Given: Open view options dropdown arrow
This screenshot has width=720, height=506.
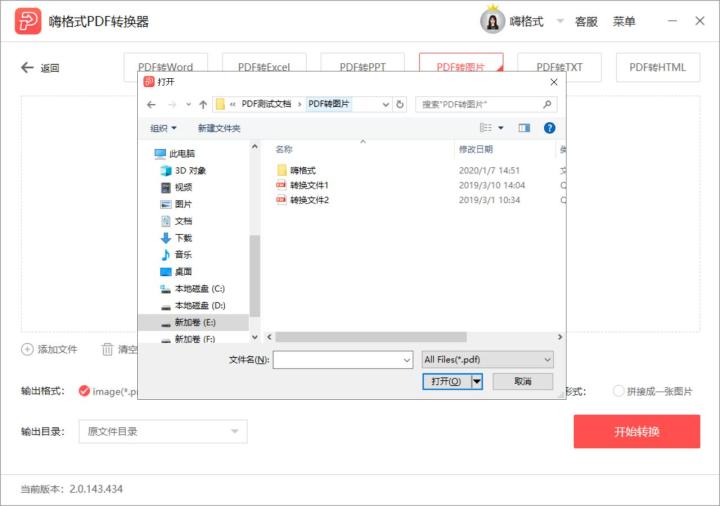Looking at the screenshot, I should [x=501, y=128].
